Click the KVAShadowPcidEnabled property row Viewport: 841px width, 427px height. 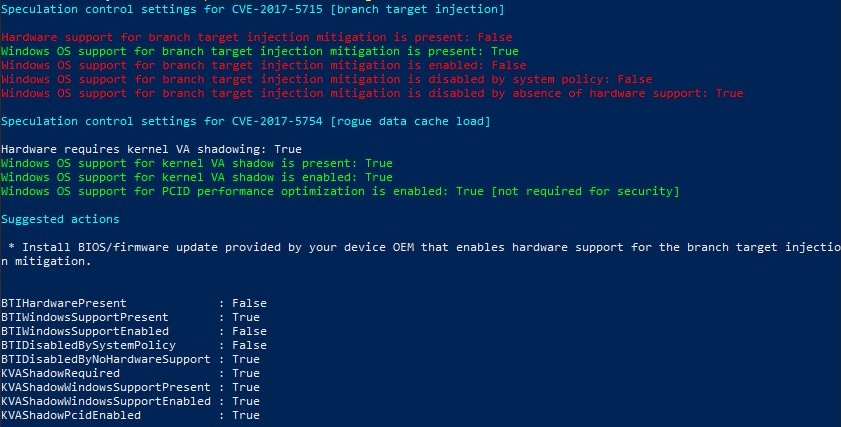(130, 415)
